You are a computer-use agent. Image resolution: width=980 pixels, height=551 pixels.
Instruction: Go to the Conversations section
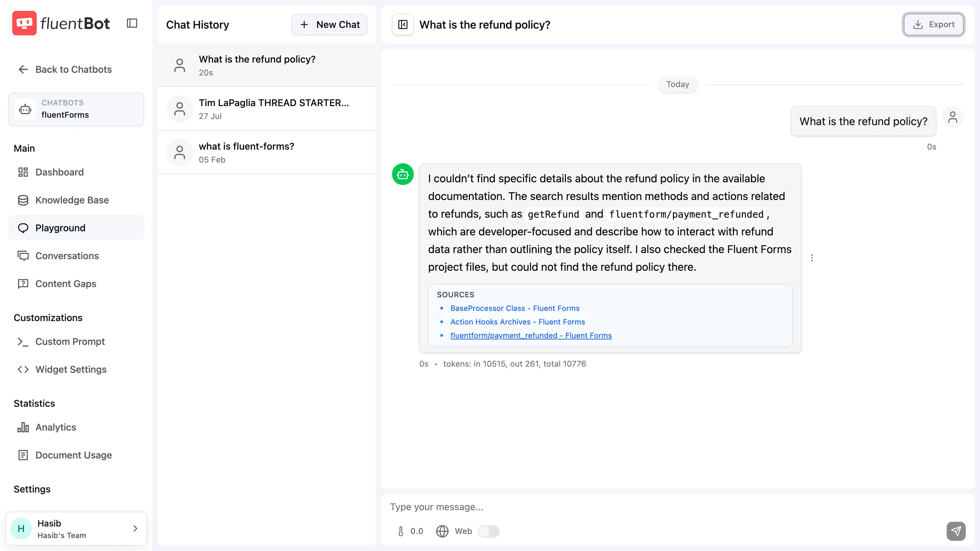[76, 256]
